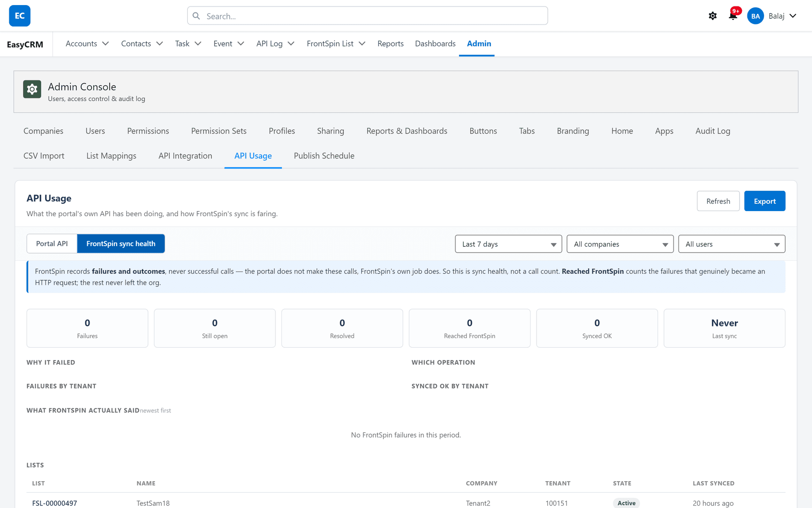812x508 pixels.
Task: Open settings via the gear icon
Action: [x=712, y=16]
